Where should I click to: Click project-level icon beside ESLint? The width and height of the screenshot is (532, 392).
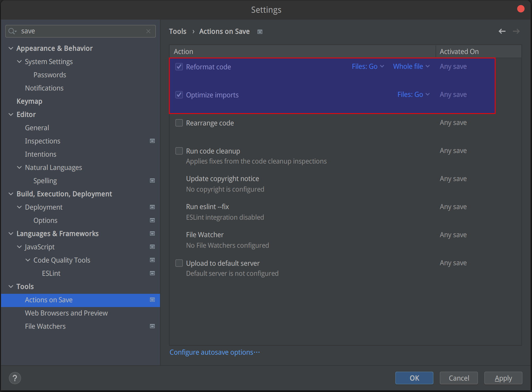point(152,273)
